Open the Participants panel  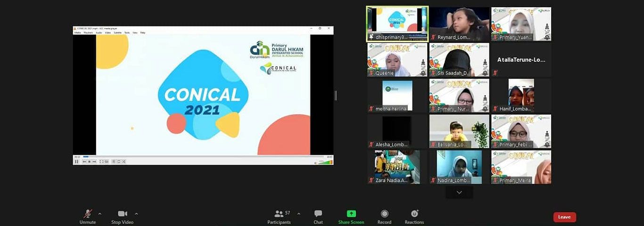click(x=279, y=217)
